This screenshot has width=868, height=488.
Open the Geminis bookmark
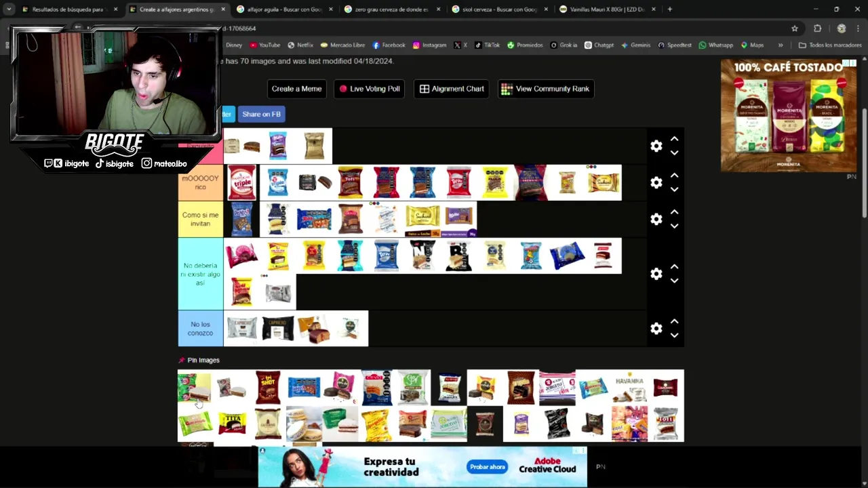(x=635, y=45)
